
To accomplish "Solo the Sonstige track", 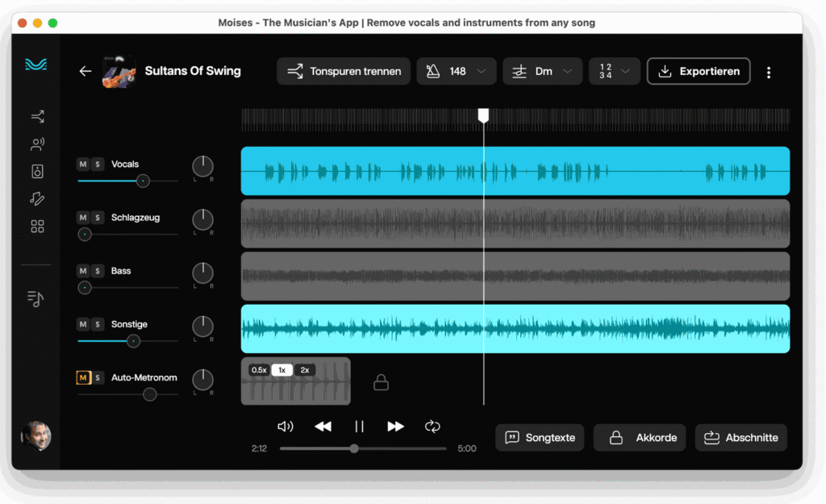I will tap(98, 324).
